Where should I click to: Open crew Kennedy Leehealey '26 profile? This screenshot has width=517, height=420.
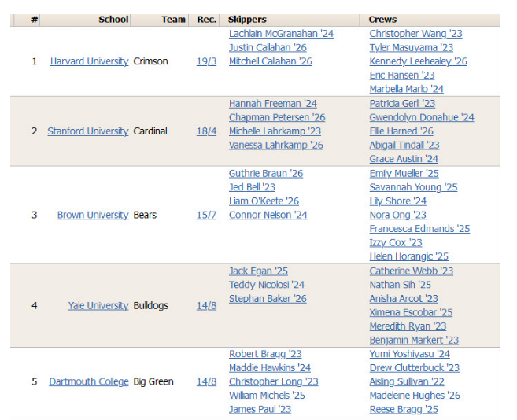[x=418, y=61]
